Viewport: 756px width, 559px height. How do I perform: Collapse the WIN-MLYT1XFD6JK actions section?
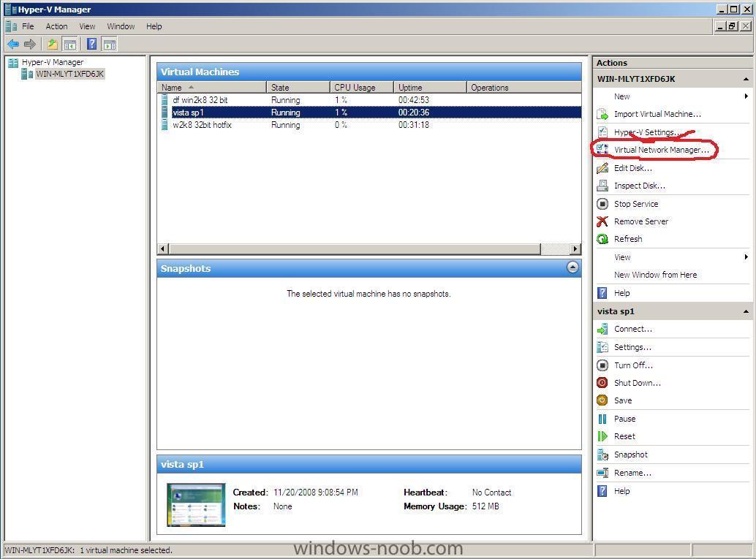746,79
